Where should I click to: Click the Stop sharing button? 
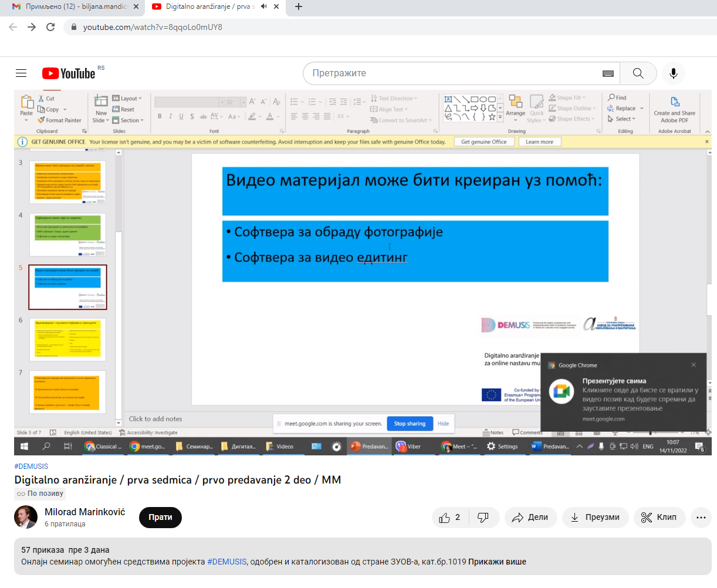coord(410,424)
